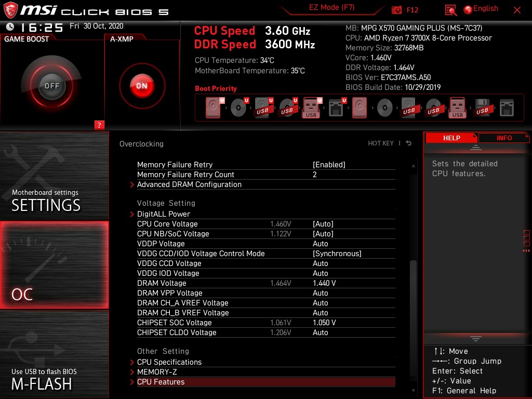532x399 pixels.
Task: Select the last network boot device icon
Action: pyautogui.click(x=507, y=108)
